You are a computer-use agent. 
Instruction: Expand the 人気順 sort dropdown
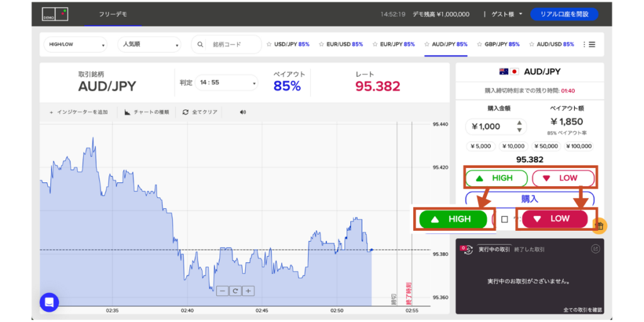(149, 45)
